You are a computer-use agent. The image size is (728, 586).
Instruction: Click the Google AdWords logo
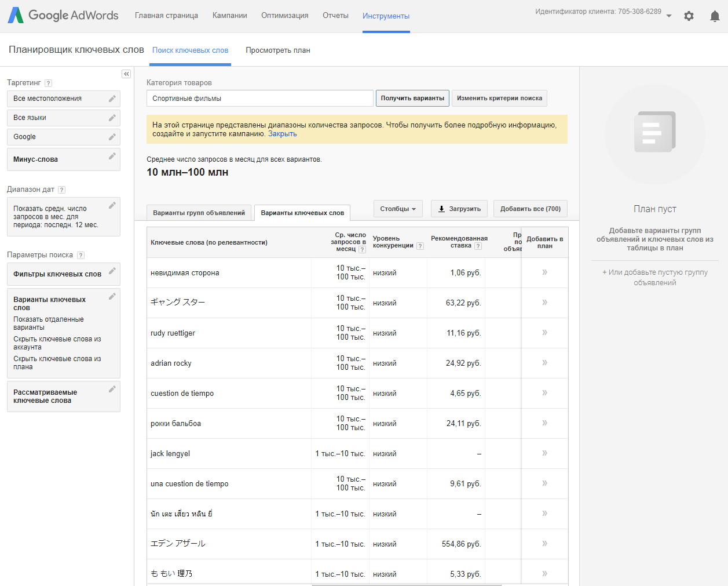click(63, 16)
